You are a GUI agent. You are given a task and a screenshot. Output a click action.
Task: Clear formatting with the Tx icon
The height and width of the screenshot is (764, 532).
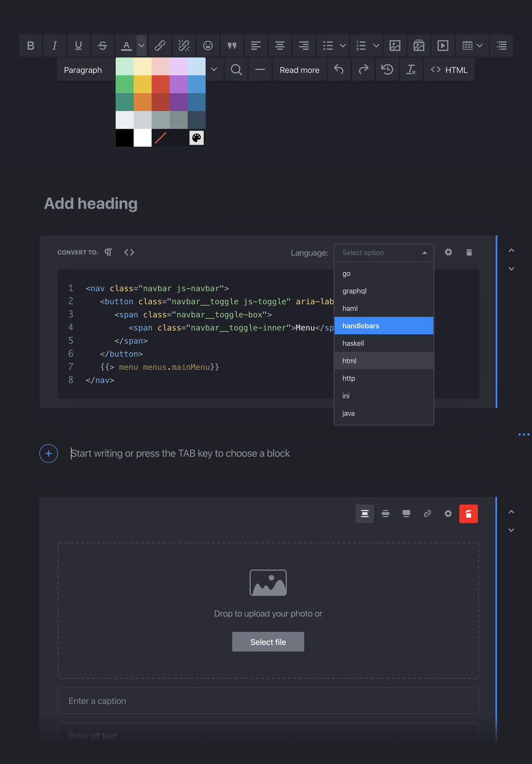pyautogui.click(x=411, y=70)
